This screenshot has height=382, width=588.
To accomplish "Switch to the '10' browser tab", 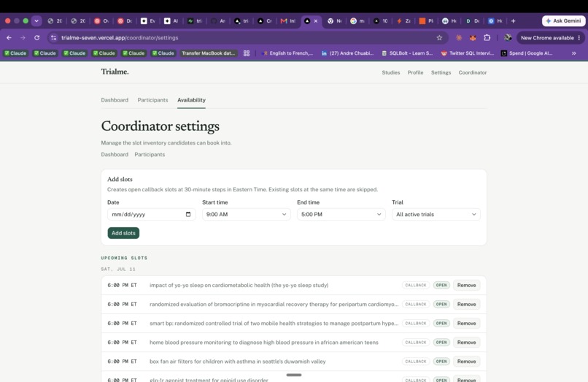I will point(381,21).
